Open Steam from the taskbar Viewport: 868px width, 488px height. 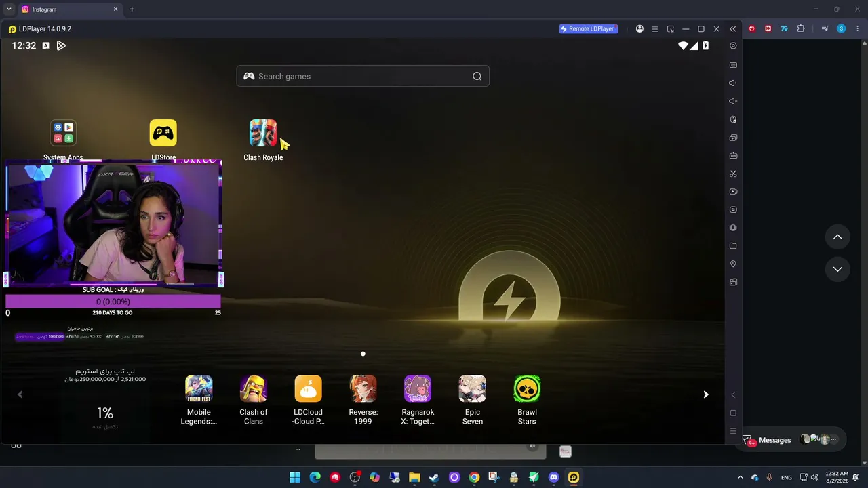pos(434,477)
